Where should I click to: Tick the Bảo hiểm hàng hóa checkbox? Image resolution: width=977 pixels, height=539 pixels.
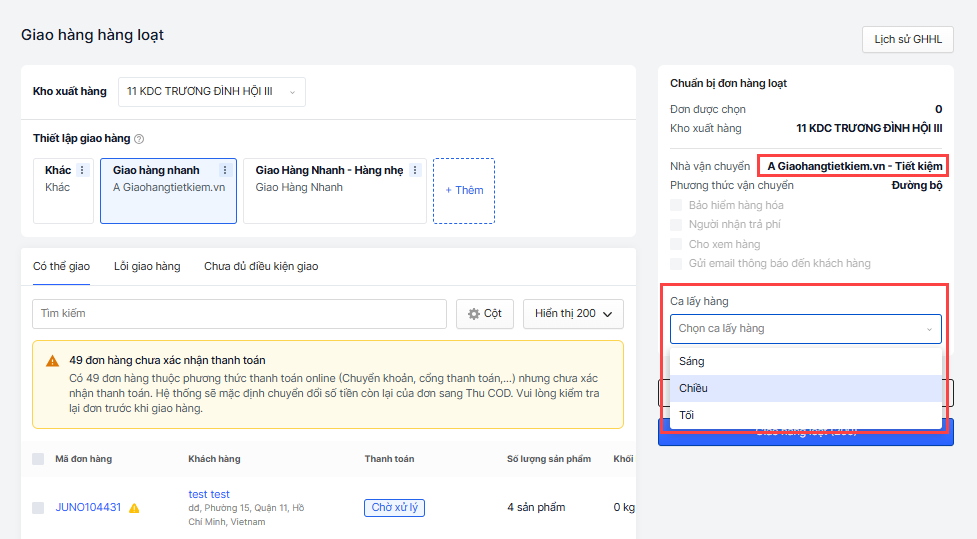676,205
